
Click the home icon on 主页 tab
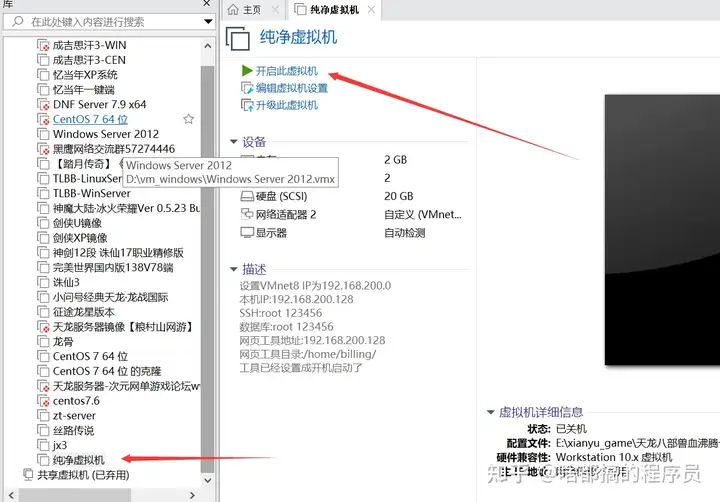click(x=233, y=9)
